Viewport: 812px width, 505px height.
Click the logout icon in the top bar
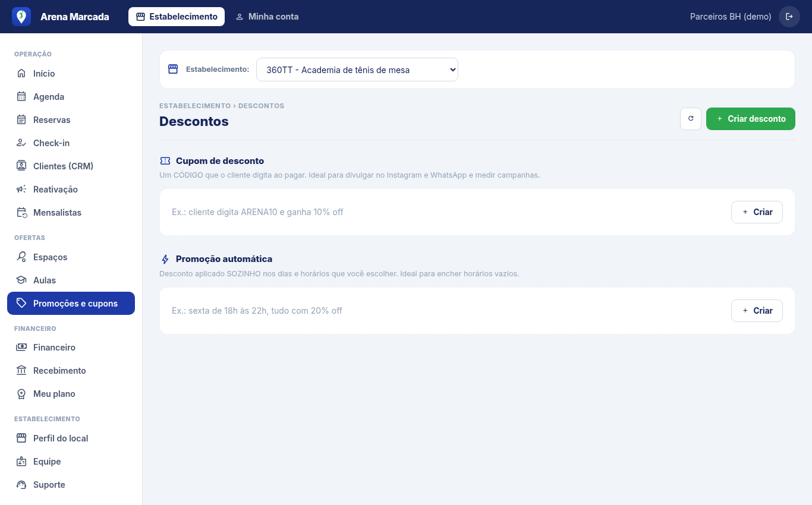click(x=789, y=17)
